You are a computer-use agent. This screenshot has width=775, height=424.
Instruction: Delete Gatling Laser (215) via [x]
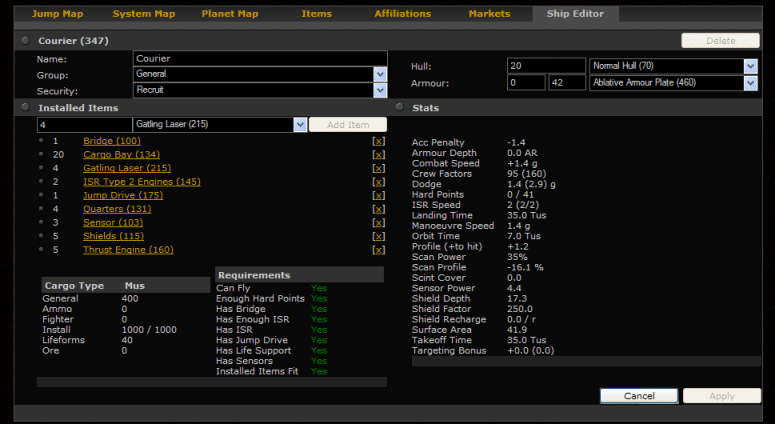[x=378, y=168]
